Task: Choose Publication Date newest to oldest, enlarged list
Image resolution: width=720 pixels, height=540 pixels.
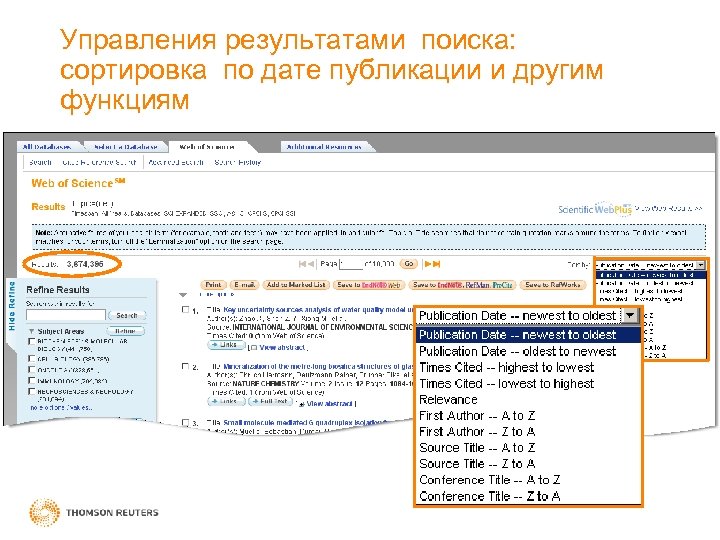Action: click(x=528, y=335)
